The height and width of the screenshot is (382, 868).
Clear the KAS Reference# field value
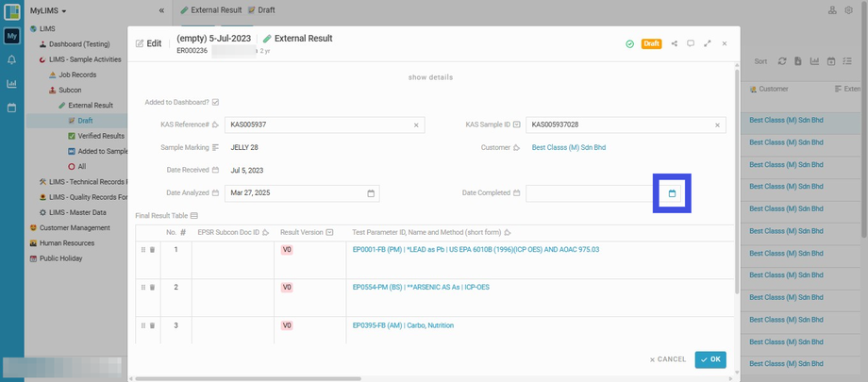coord(416,125)
